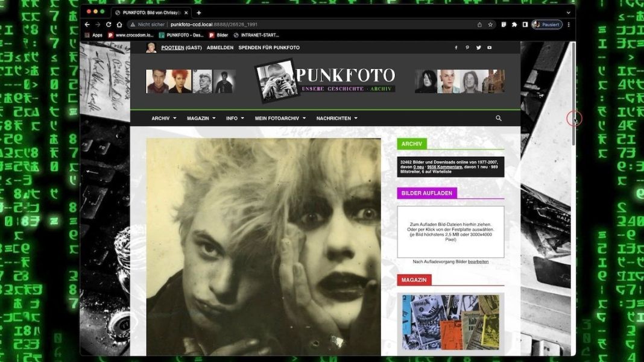
Task: Expand the MAGAZIN navigation dropdown
Action: coord(201,119)
